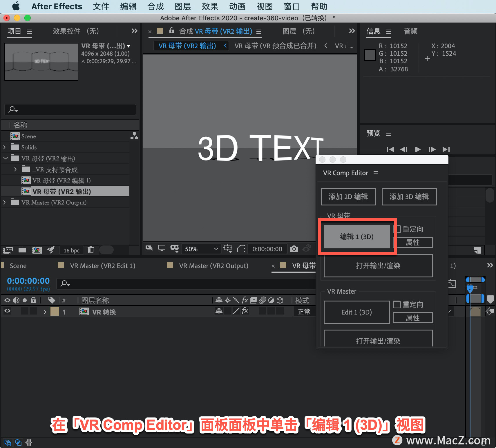Click the color swatch in the Info panel
Viewport: 496px width, 448px height.
370,55
